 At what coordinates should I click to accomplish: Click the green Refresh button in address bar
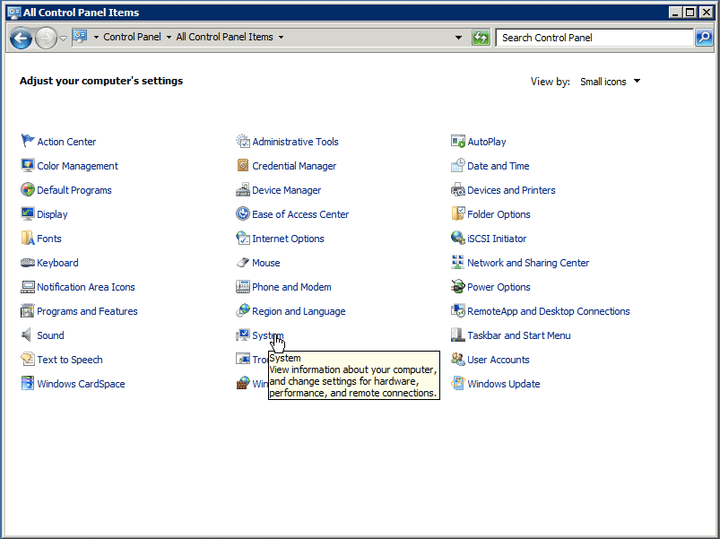pos(481,37)
